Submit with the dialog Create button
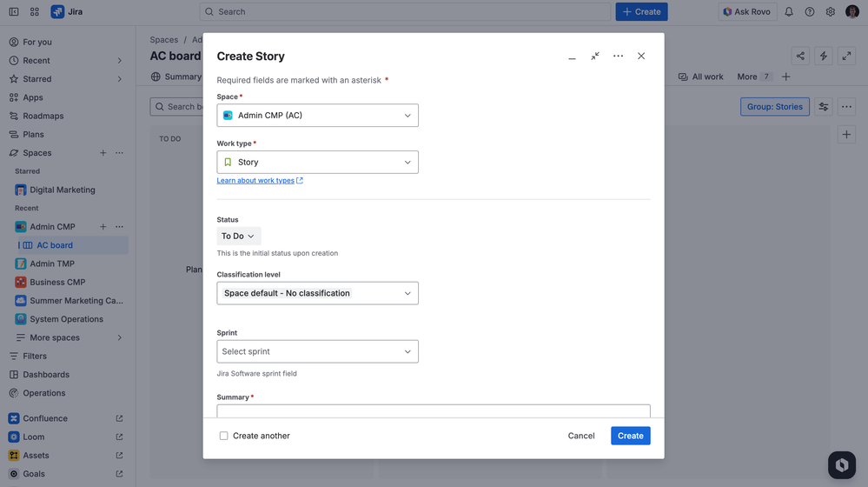Viewport: 868px width, 487px height. point(631,436)
